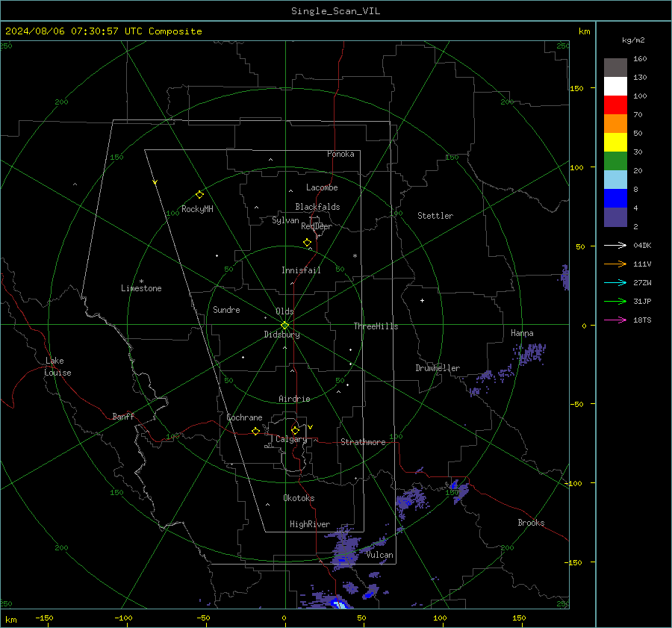Viewport: 672px width, 628px height.
Task: Click the cyan 27ZW arrow icon
Action: click(615, 282)
